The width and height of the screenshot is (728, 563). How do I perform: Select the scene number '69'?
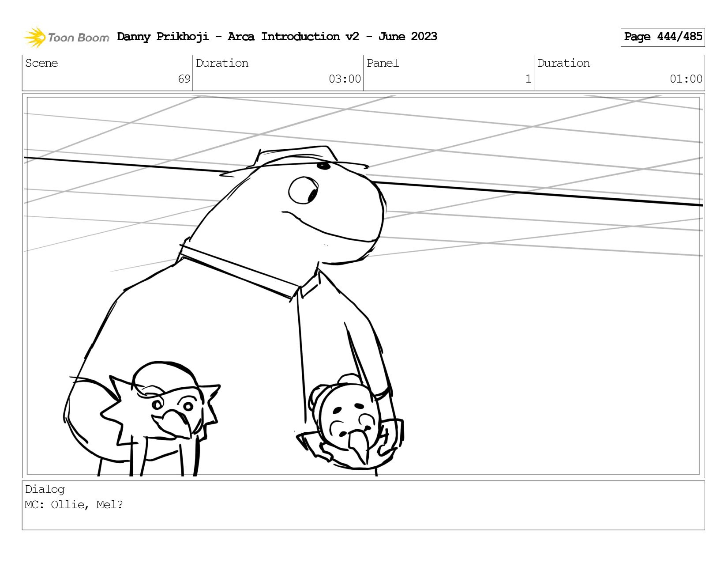tap(184, 79)
